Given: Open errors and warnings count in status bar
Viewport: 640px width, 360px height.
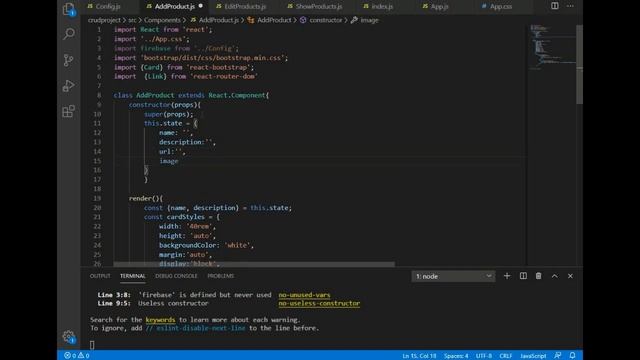Looking at the screenshot, I should pyautogui.click(x=77, y=356).
